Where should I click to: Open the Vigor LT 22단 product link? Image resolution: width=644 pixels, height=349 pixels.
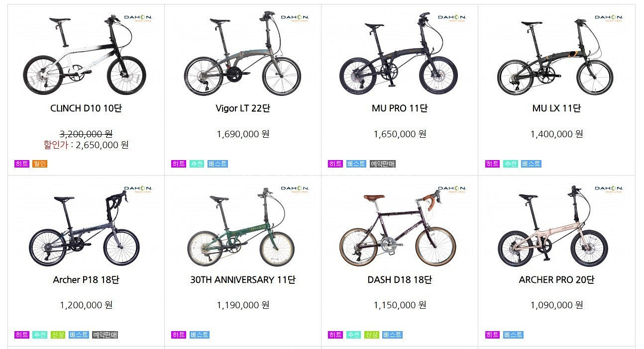tap(243, 108)
